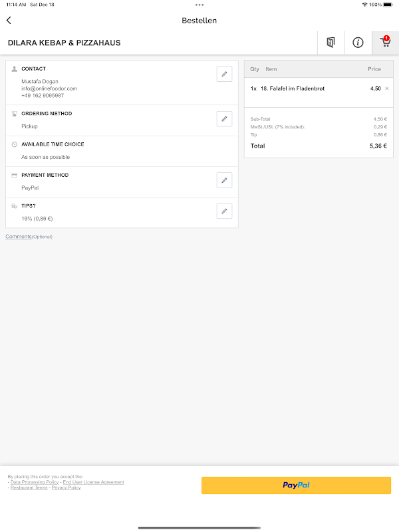Edit the Payment Method pencil
The width and height of the screenshot is (399, 532).
click(x=224, y=180)
